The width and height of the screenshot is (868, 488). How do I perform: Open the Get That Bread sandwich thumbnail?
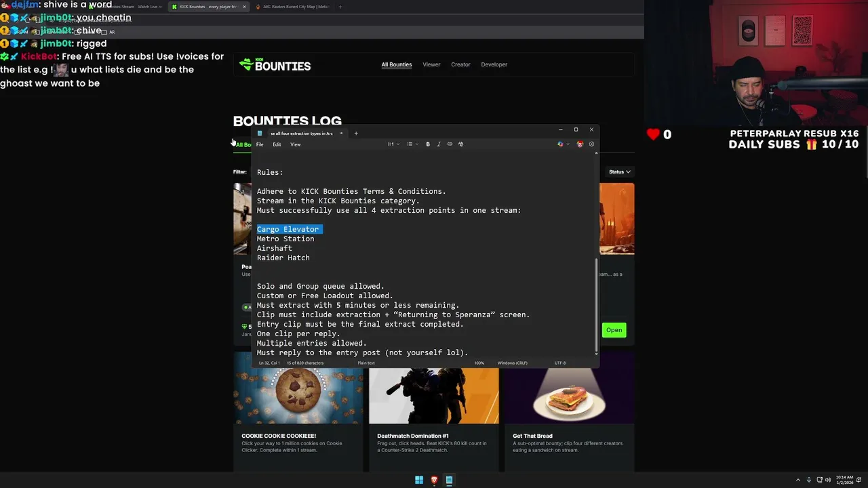pyautogui.click(x=570, y=396)
